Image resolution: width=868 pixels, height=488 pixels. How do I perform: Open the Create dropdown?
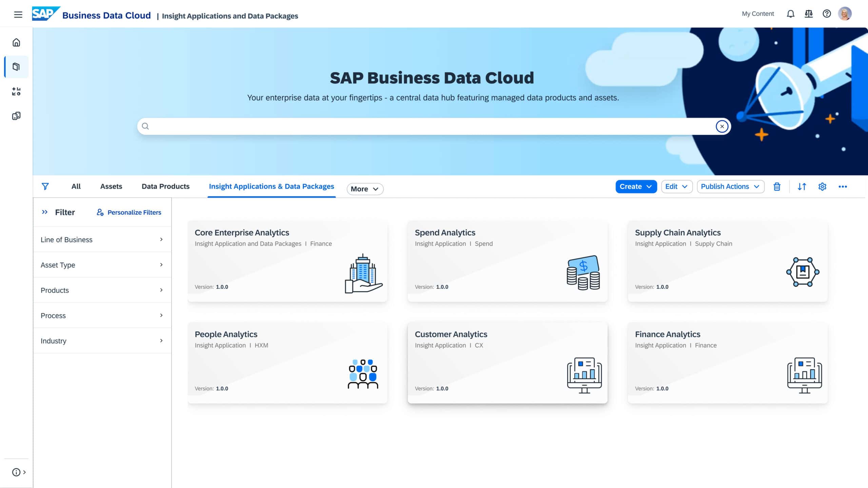636,186
